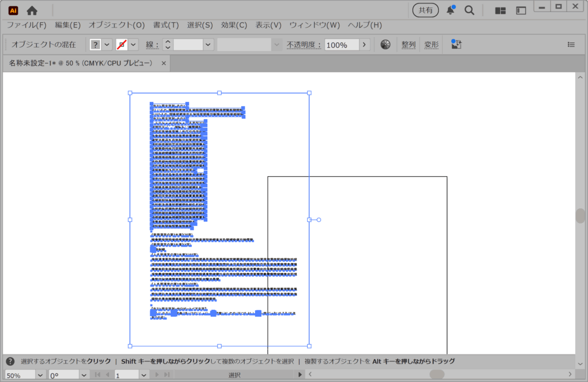
Task: Click the 整列 align button
Action: [x=408, y=45]
